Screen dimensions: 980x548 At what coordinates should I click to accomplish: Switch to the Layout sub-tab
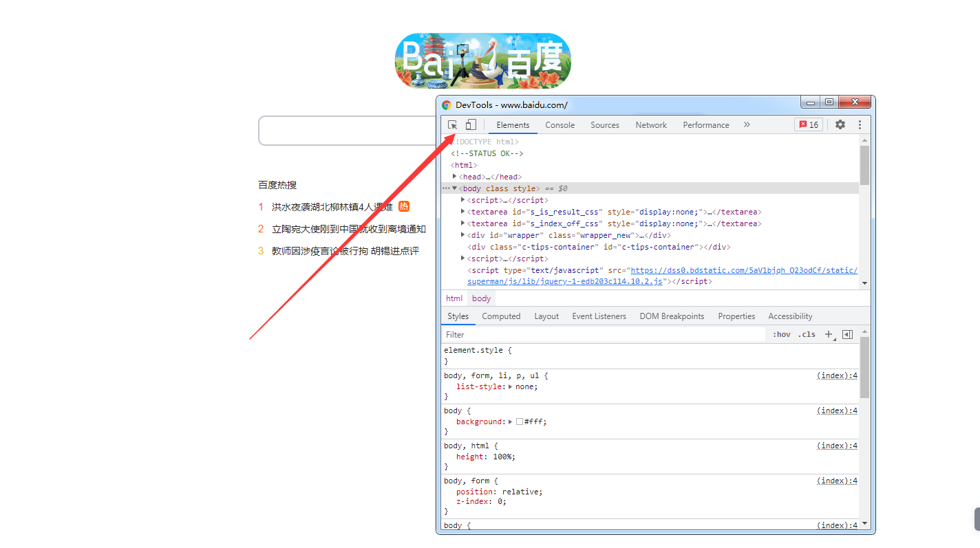546,316
